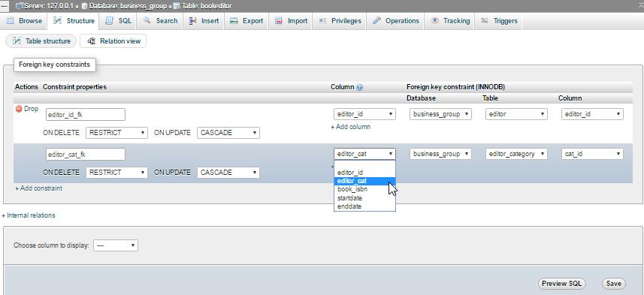Click the Column help icon
This screenshot has width=644, height=295.
pyautogui.click(x=359, y=87)
